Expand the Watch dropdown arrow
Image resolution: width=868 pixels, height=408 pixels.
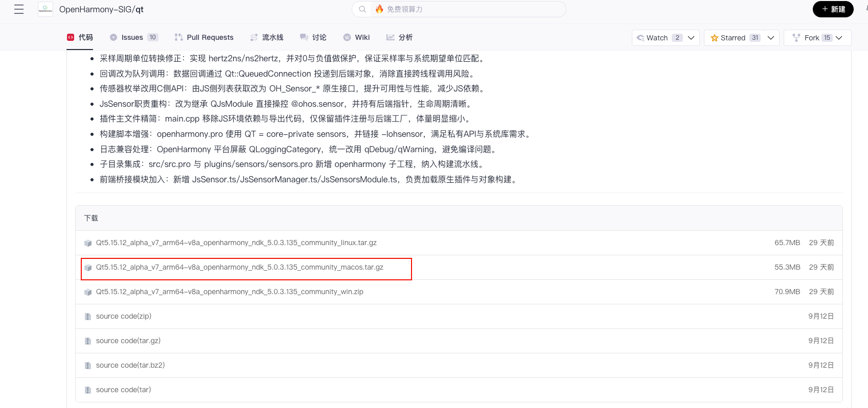(691, 38)
